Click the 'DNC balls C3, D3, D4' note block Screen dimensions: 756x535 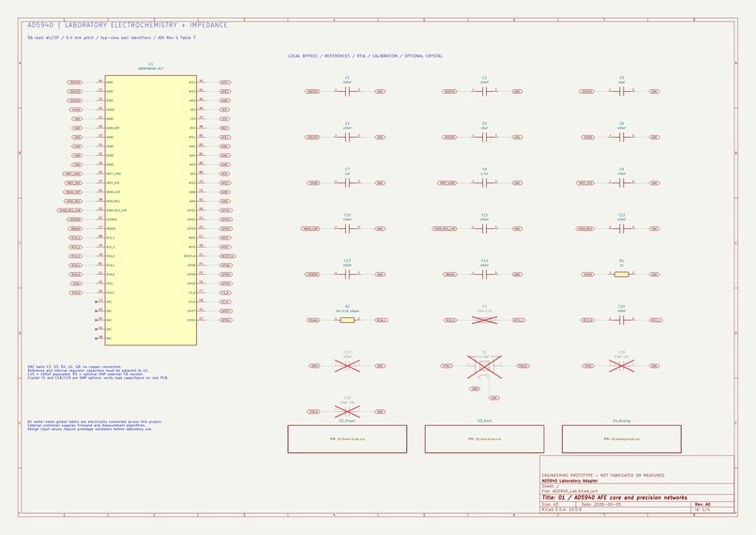tap(98, 373)
